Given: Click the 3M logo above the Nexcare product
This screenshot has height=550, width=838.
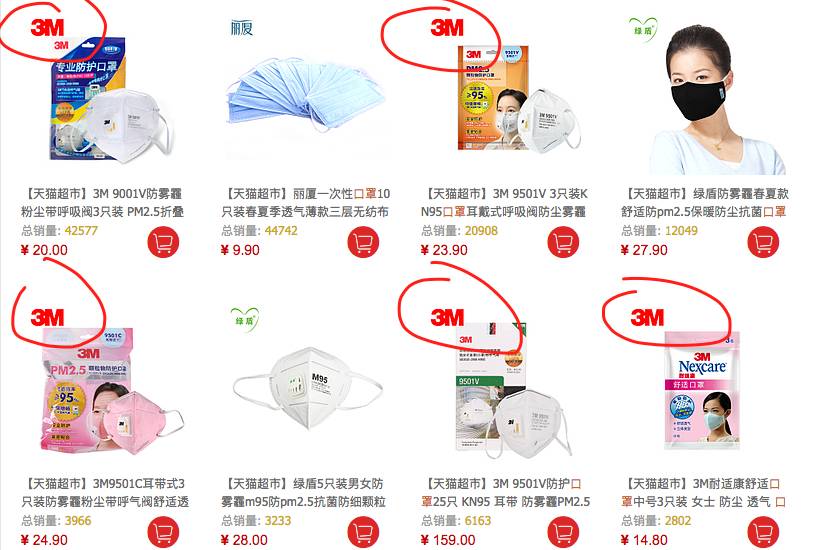Looking at the screenshot, I should [647, 317].
